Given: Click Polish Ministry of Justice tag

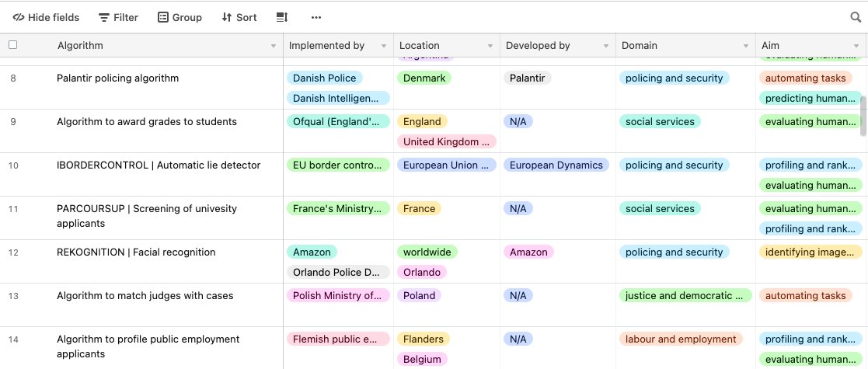Looking at the screenshot, I should pos(338,295).
